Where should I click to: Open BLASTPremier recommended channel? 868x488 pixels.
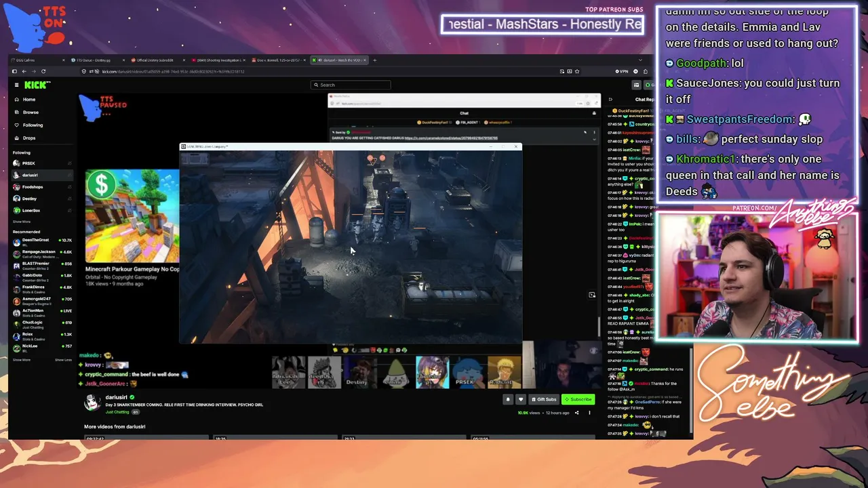click(42, 265)
